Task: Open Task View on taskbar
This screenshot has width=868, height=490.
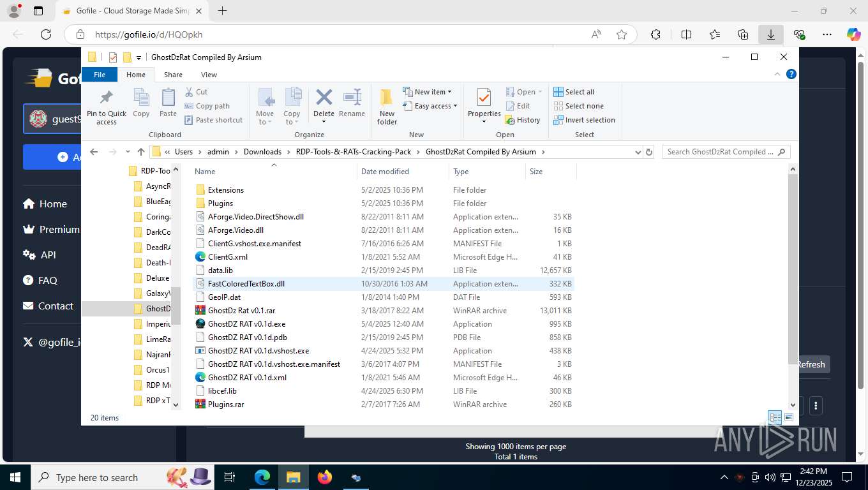Action: 230,477
